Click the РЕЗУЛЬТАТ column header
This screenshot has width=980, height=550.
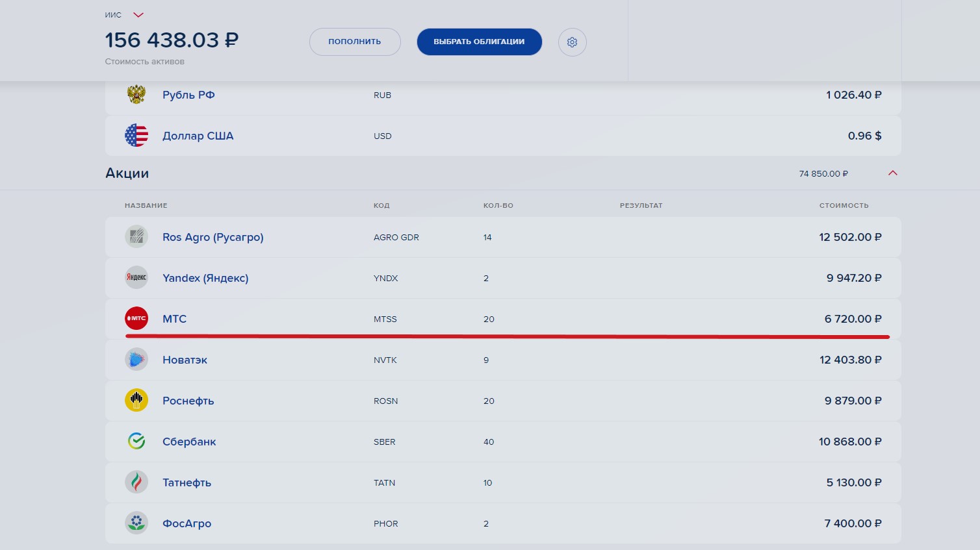641,205
